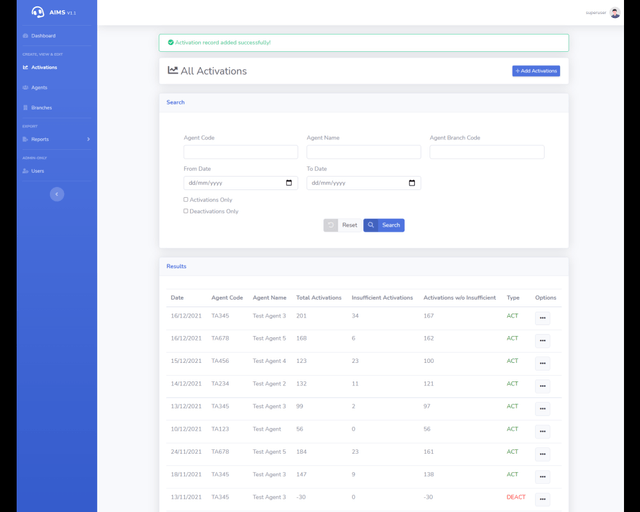The image size is (640, 512).
Task: Click the Search button
Action: coord(384,225)
